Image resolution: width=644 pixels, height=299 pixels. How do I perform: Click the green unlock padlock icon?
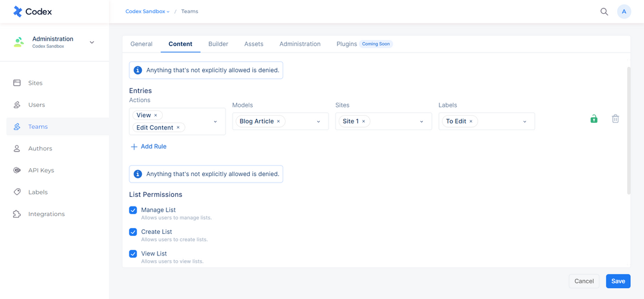pyautogui.click(x=594, y=119)
